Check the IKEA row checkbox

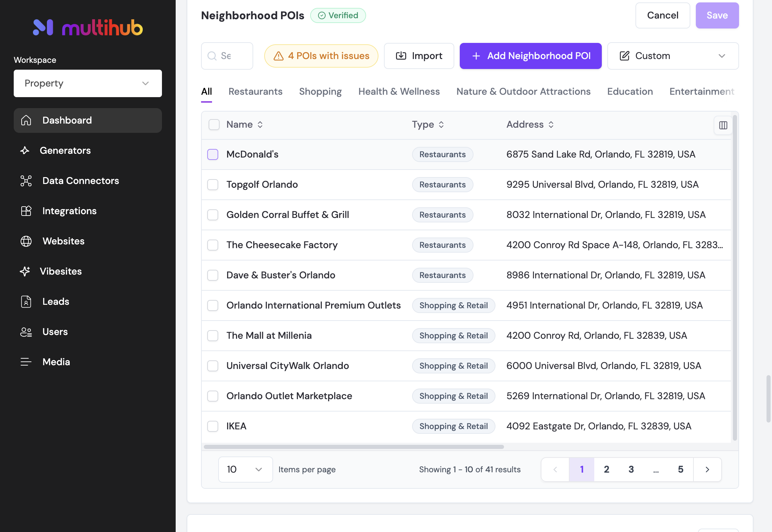[213, 426]
